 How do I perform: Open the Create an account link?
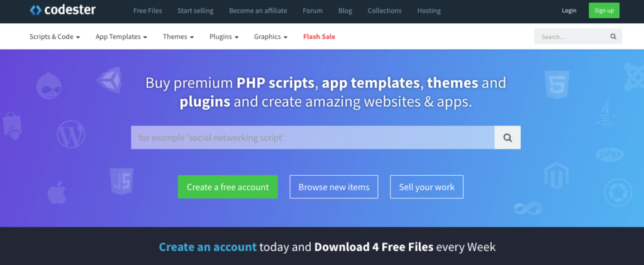[x=208, y=247]
